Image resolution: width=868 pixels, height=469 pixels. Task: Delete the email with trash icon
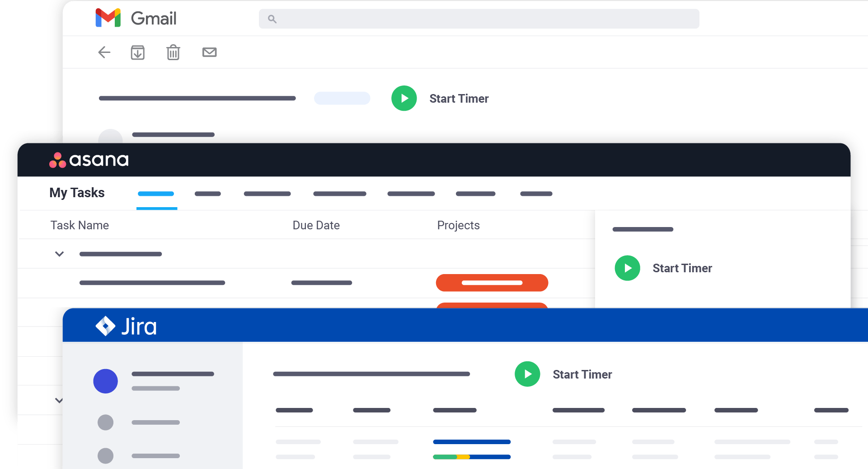click(173, 52)
